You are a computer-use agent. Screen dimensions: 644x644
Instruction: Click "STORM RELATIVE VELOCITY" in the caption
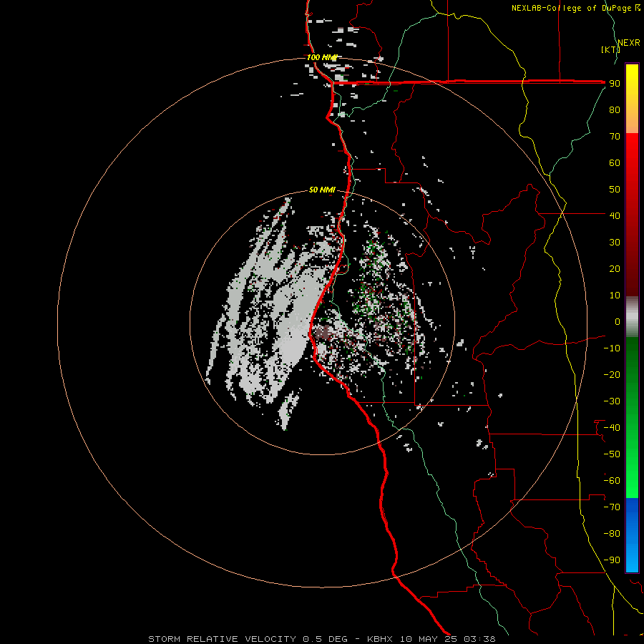pos(222,639)
